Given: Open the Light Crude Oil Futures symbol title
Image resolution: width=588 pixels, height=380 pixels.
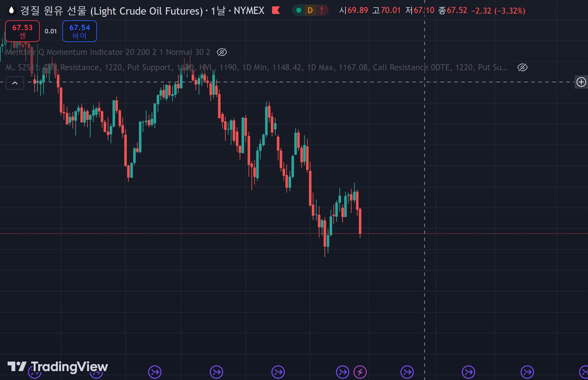Looking at the screenshot, I should pyautogui.click(x=111, y=11).
